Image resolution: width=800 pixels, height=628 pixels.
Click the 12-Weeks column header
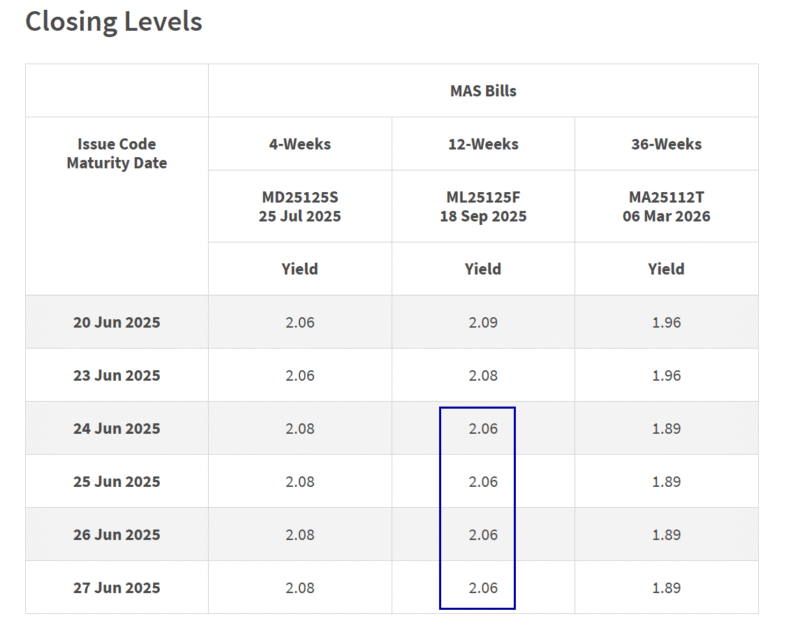tap(482, 144)
